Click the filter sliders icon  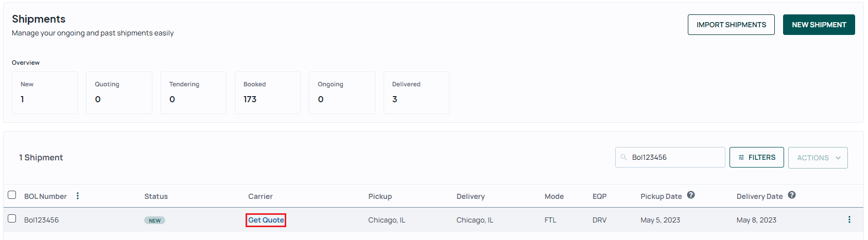tap(741, 157)
